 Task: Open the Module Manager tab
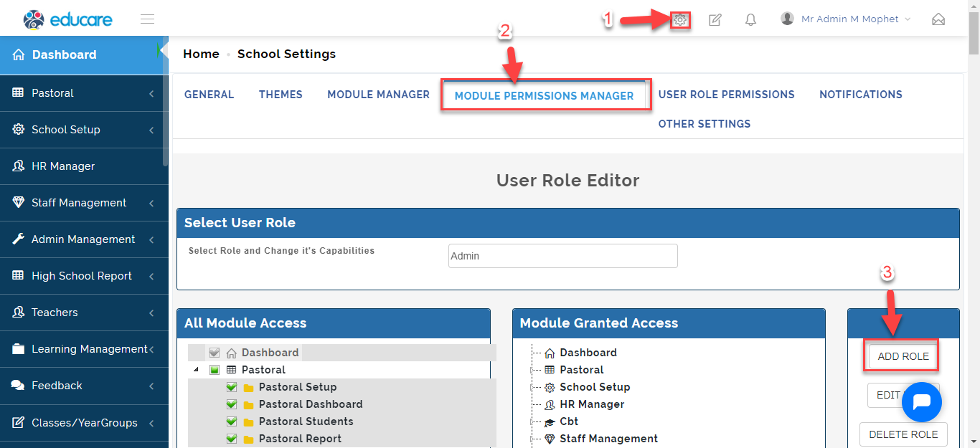pyautogui.click(x=378, y=95)
